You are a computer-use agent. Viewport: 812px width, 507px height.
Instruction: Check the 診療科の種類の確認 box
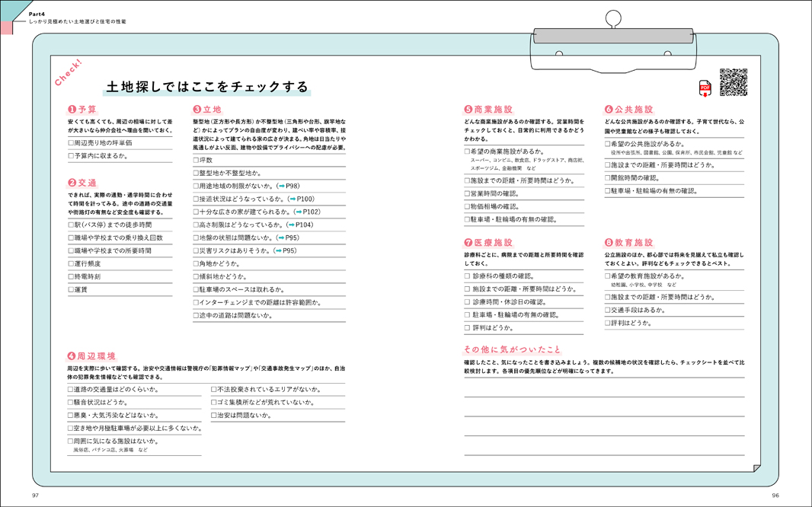tap(467, 276)
